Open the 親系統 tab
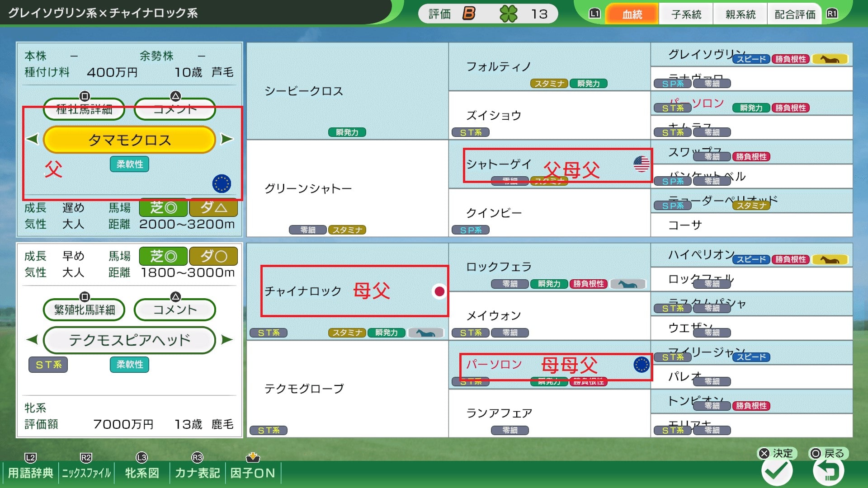The width and height of the screenshot is (868, 488). (x=740, y=14)
